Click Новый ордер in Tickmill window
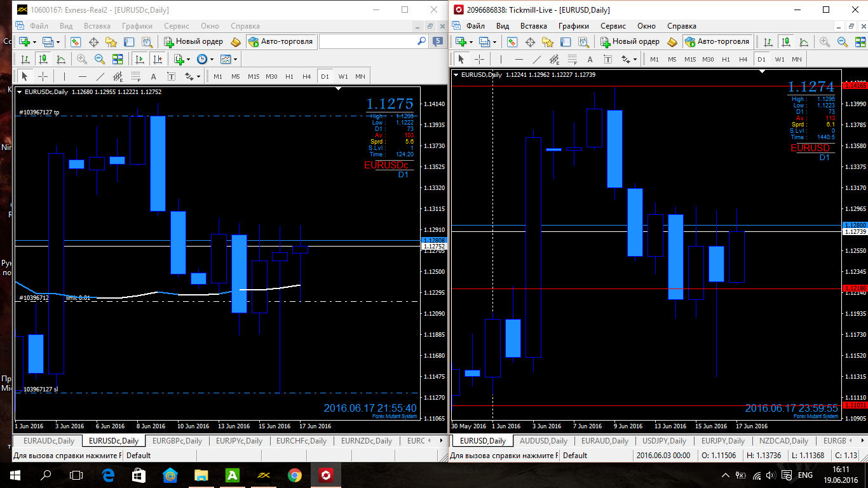The height and width of the screenshot is (488, 868). click(x=629, y=41)
